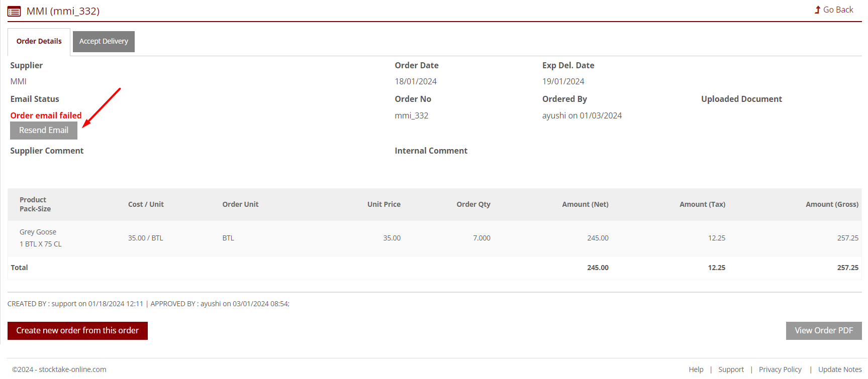Image resolution: width=868 pixels, height=379 pixels.
Task: Click the Amount (Net) column header
Action: pyautogui.click(x=585, y=204)
